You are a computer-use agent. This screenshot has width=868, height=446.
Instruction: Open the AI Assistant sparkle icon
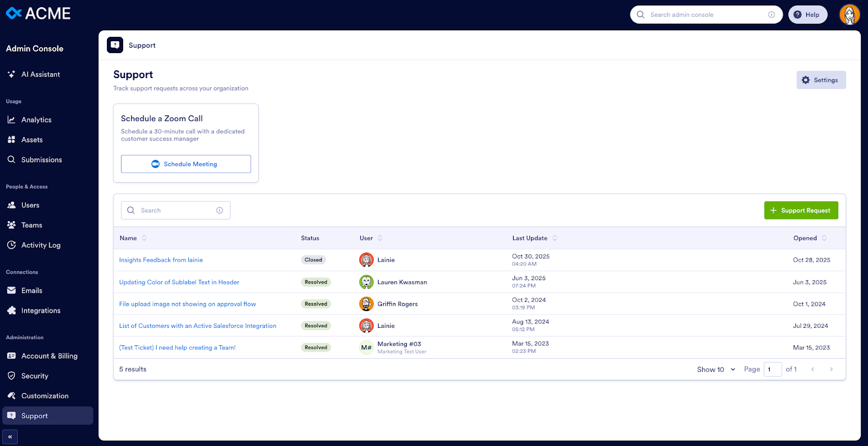pos(11,74)
